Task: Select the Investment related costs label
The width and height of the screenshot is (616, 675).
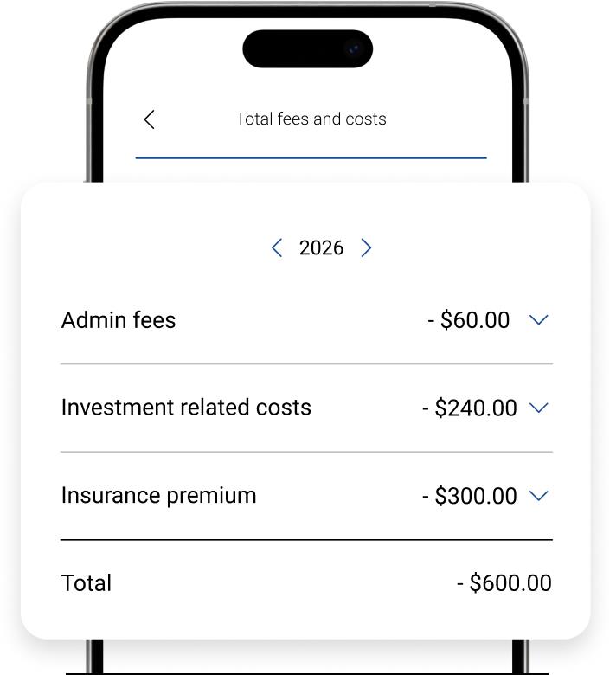Action: pos(186,408)
